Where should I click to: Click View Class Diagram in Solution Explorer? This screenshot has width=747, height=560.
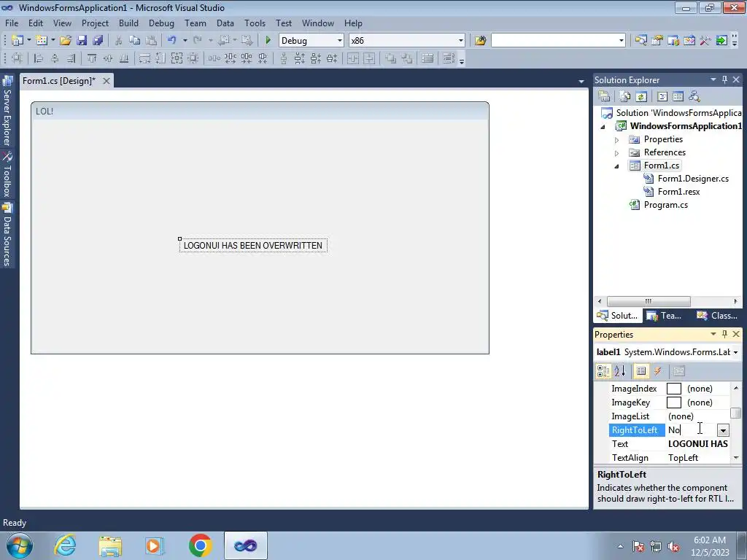click(x=694, y=97)
